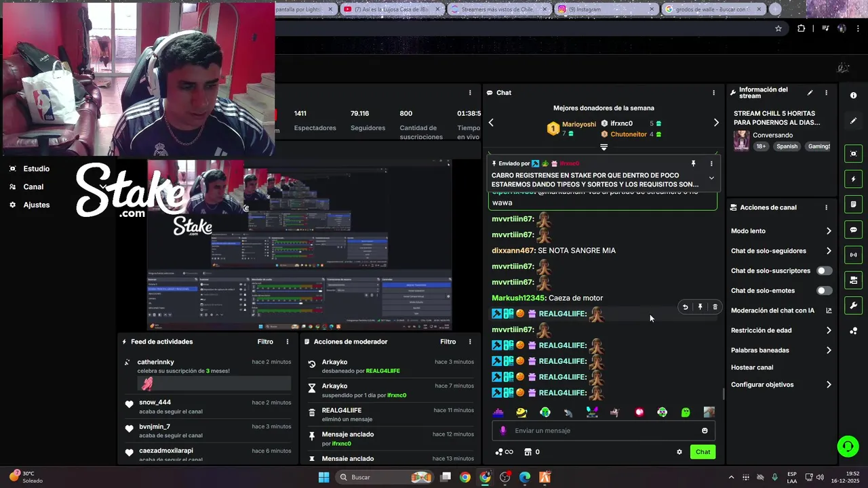Edit stream information with pencil icon
Image resolution: width=868 pixels, height=488 pixels.
point(810,93)
